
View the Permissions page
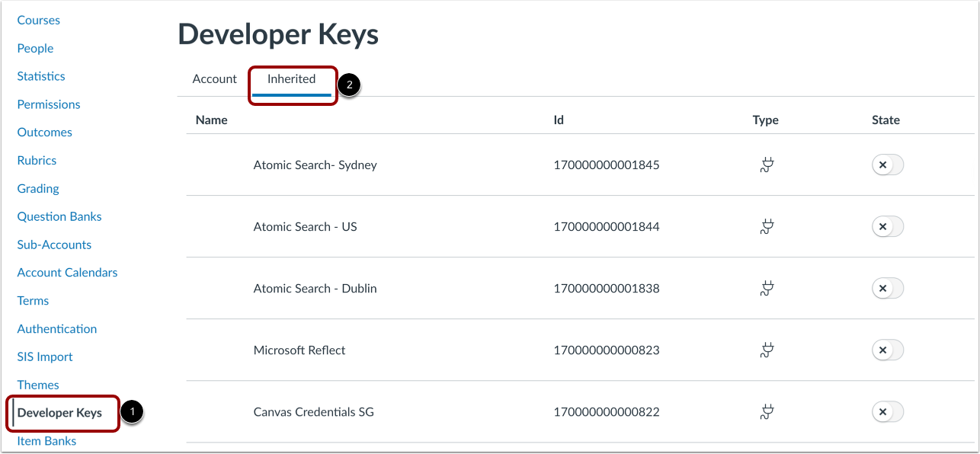click(x=48, y=104)
